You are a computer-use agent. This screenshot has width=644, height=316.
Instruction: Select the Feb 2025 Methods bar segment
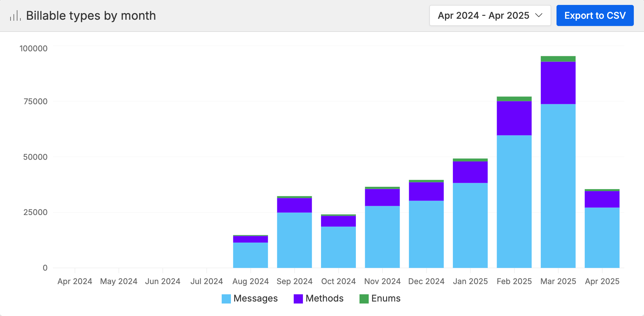point(514,118)
